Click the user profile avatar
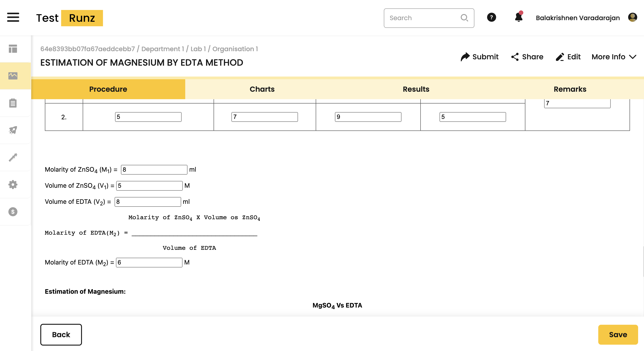Viewport: 644px width, 351px height. coord(632,17)
